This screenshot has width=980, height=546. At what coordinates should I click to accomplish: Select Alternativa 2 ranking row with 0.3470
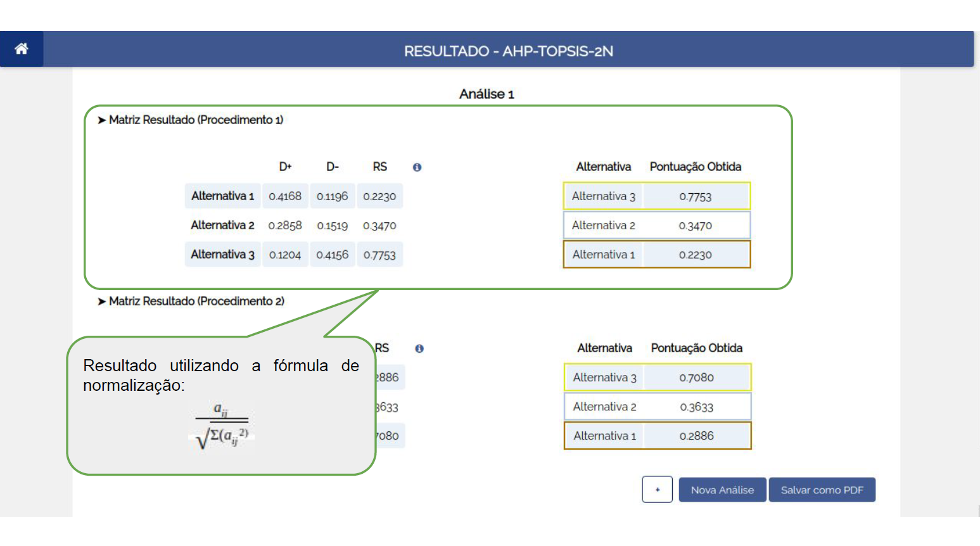[x=657, y=225]
